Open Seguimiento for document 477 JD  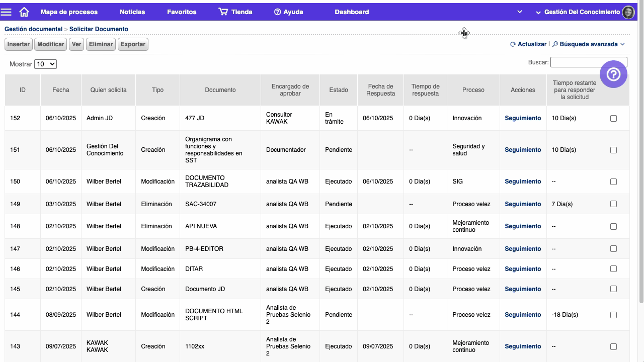pos(523,118)
